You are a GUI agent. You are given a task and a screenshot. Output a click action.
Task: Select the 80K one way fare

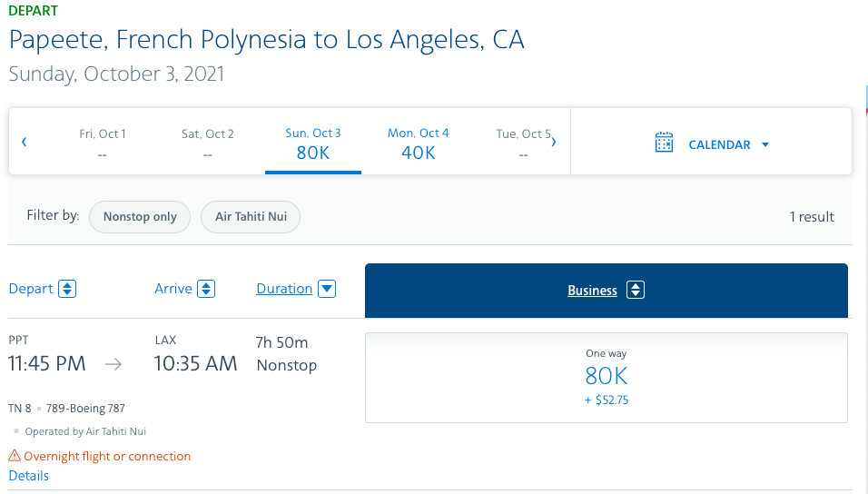click(606, 377)
